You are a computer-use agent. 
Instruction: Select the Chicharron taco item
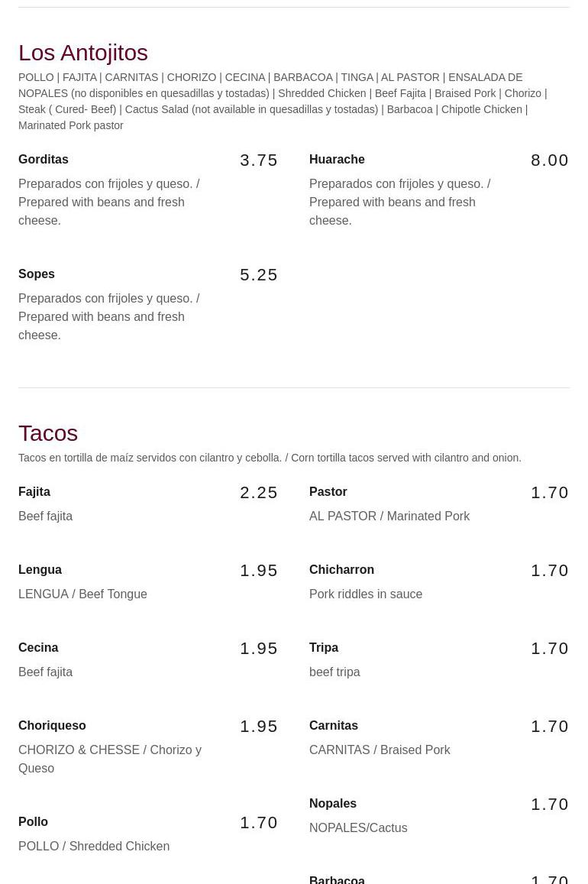pos(341,570)
